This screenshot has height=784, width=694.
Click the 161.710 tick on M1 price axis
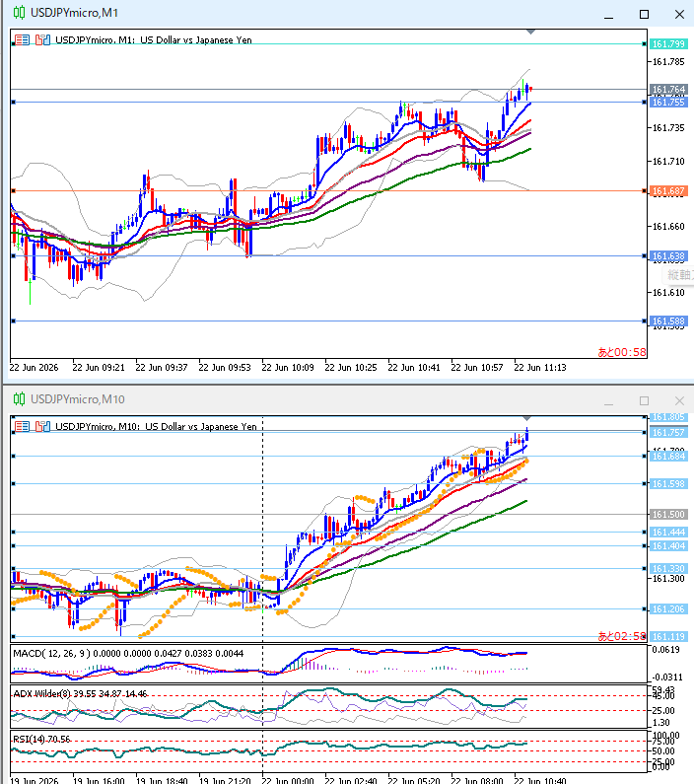pyautogui.click(x=668, y=162)
